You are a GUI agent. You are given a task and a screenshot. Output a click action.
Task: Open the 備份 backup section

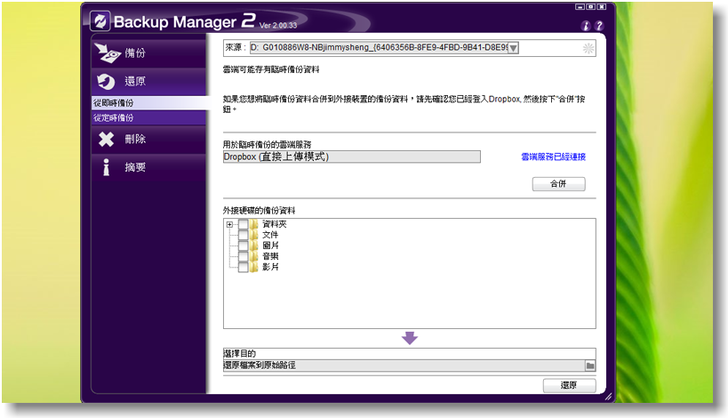[149, 53]
